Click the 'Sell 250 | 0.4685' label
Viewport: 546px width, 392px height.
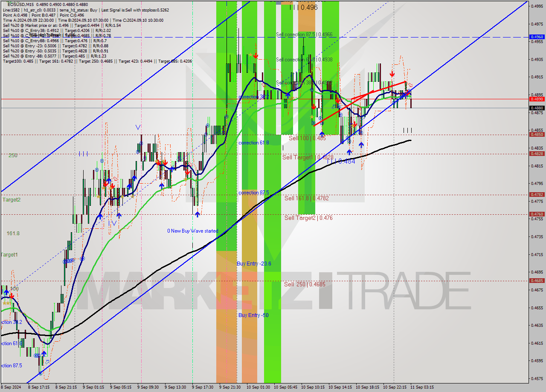305,284
